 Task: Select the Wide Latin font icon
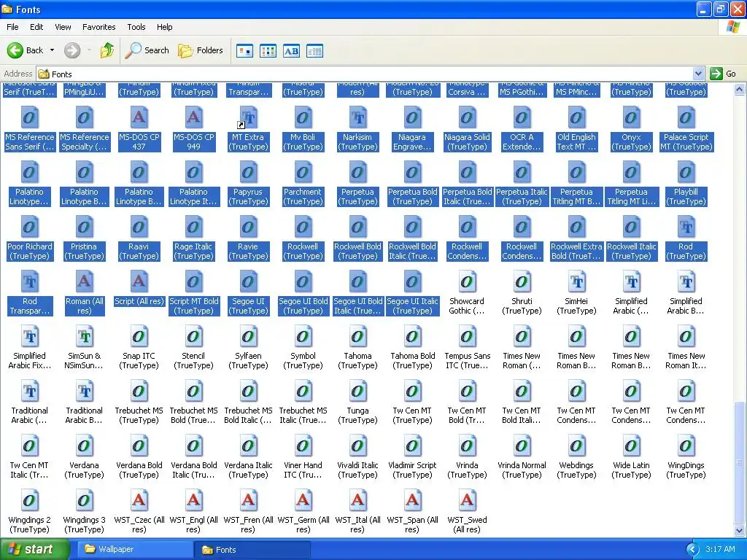(x=631, y=446)
